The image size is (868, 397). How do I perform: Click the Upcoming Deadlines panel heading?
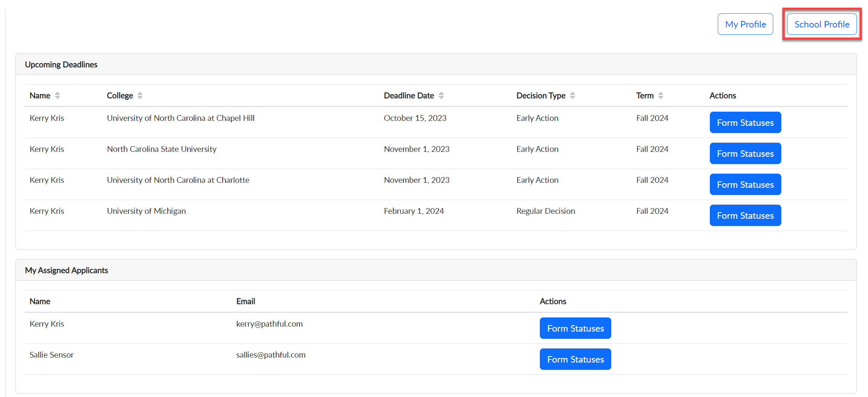click(x=61, y=65)
